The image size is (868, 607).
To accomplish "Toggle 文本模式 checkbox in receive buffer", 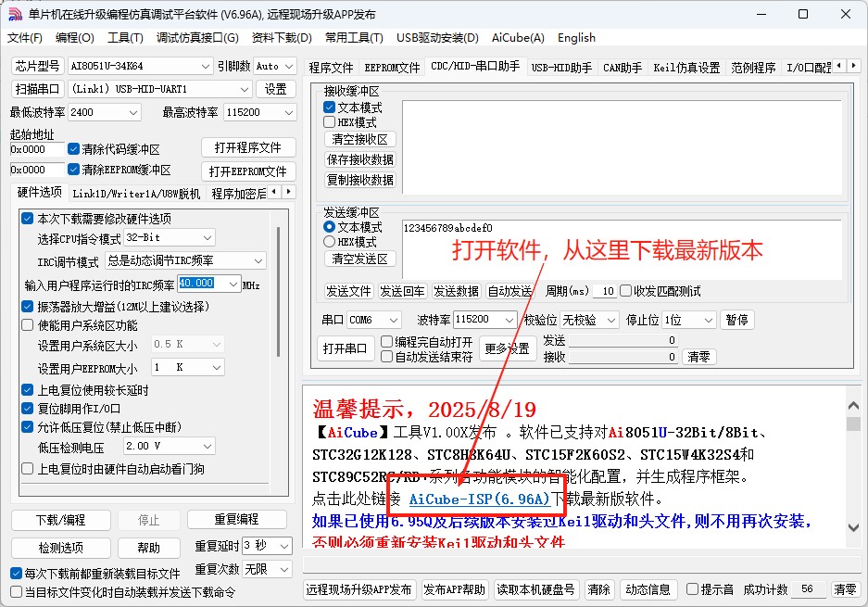I will [x=330, y=107].
